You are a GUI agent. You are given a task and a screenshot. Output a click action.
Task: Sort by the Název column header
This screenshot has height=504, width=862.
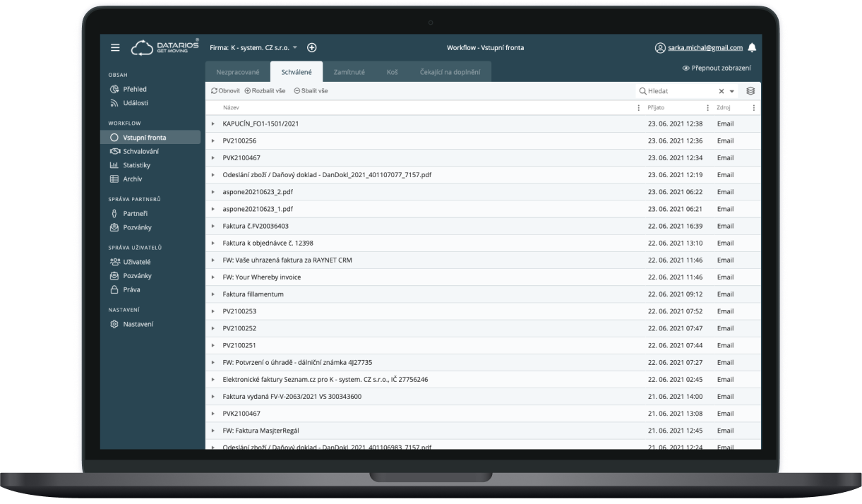(231, 107)
